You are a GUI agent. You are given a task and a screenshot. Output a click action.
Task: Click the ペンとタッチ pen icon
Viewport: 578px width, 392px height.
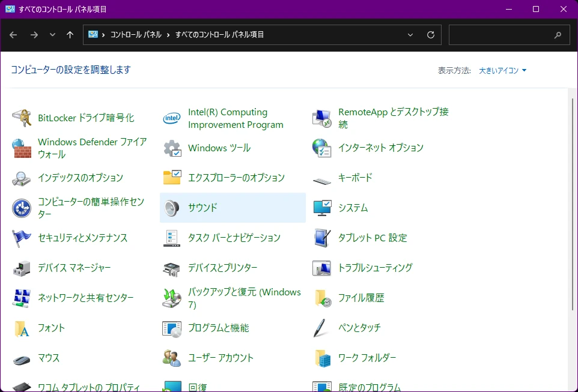(x=322, y=328)
